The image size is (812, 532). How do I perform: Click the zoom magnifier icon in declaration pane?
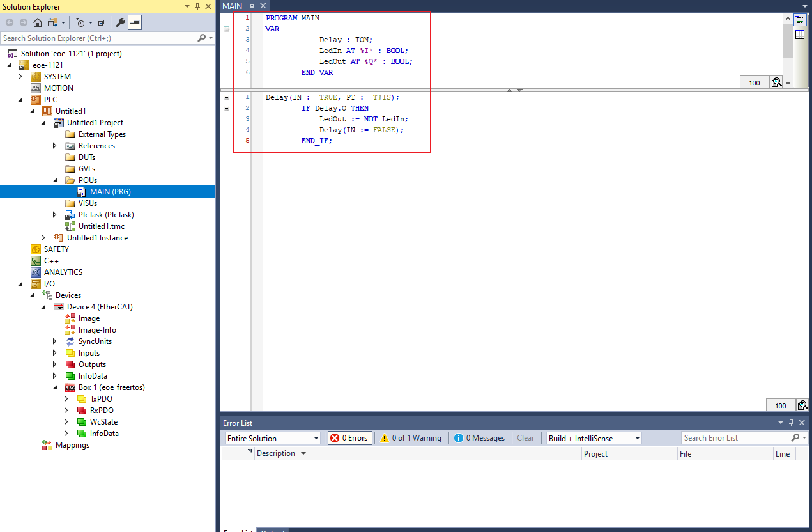tap(776, 82)
